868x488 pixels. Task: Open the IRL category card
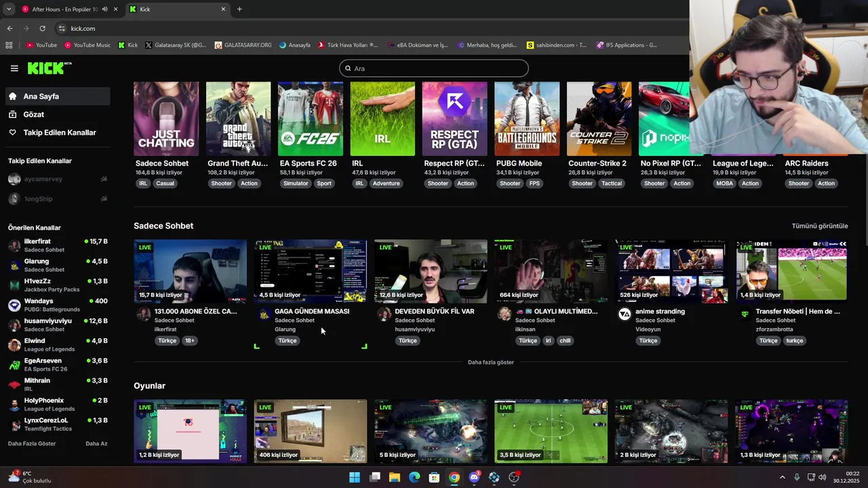click(382, 119)
